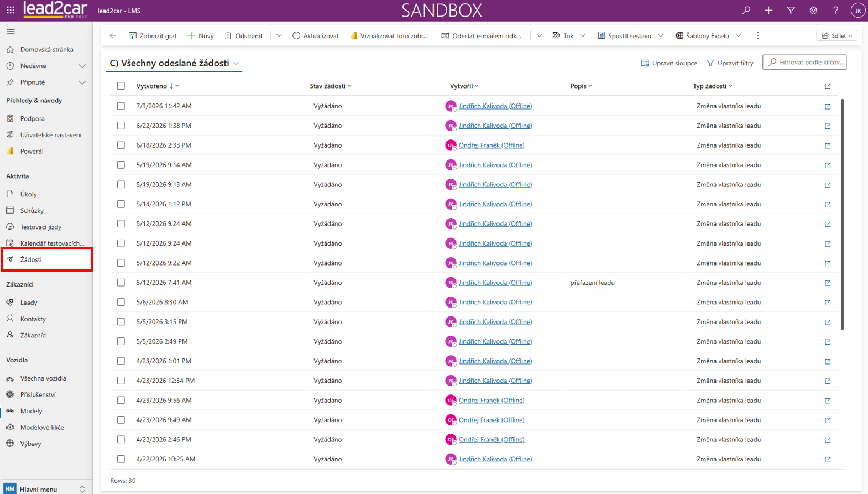Collapse the sidebar with the hamburger icon

[11, 32]
